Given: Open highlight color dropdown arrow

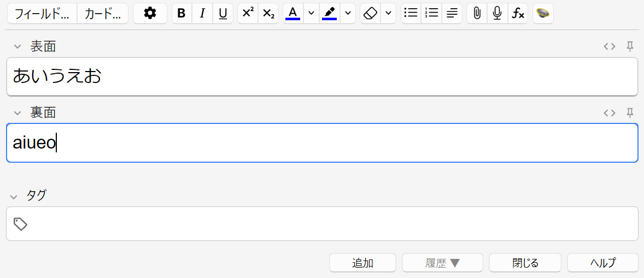Looking at the screenshot, I should 348,14.
